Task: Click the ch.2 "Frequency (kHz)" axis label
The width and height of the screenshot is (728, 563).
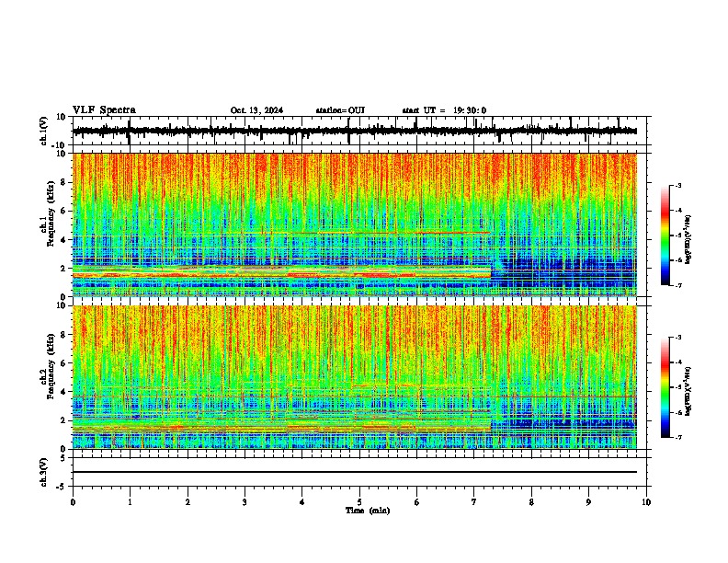Action: pyautogui.click(x=51, y=366)
